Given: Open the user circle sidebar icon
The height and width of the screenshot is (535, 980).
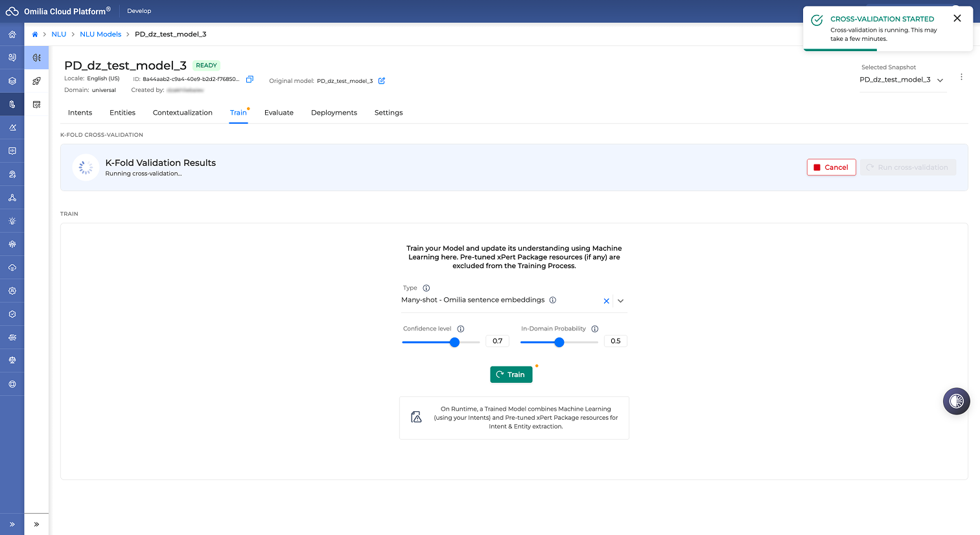Looking at the screenshot, I should (12, 291).
